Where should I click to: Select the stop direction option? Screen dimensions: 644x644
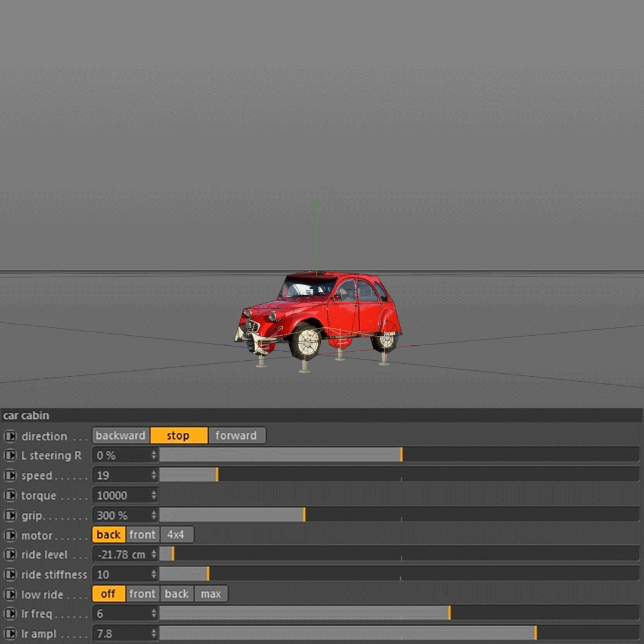179,435
